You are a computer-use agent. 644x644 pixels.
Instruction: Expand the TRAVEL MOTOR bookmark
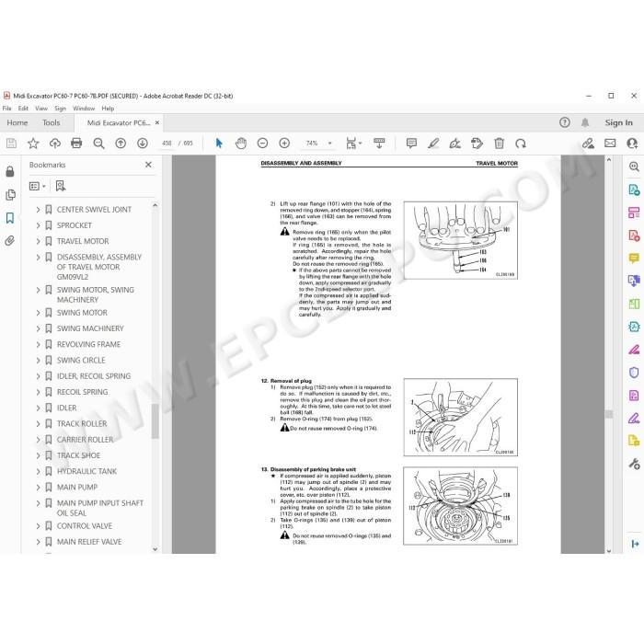tap(38, 241)
